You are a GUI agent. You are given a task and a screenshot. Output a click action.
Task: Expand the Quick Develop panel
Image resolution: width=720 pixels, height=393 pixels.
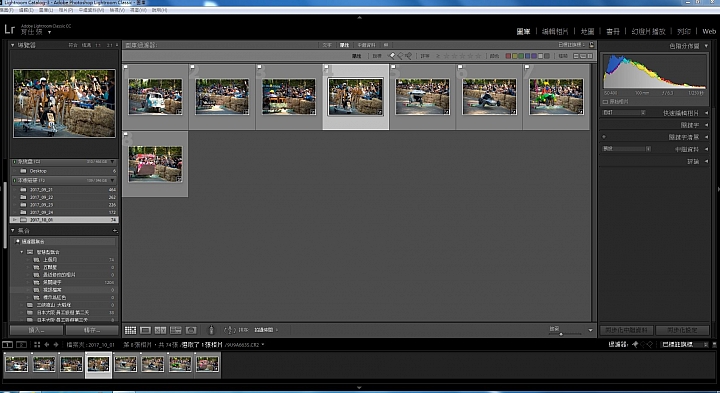pyautogui.click(x=706, y=113)
